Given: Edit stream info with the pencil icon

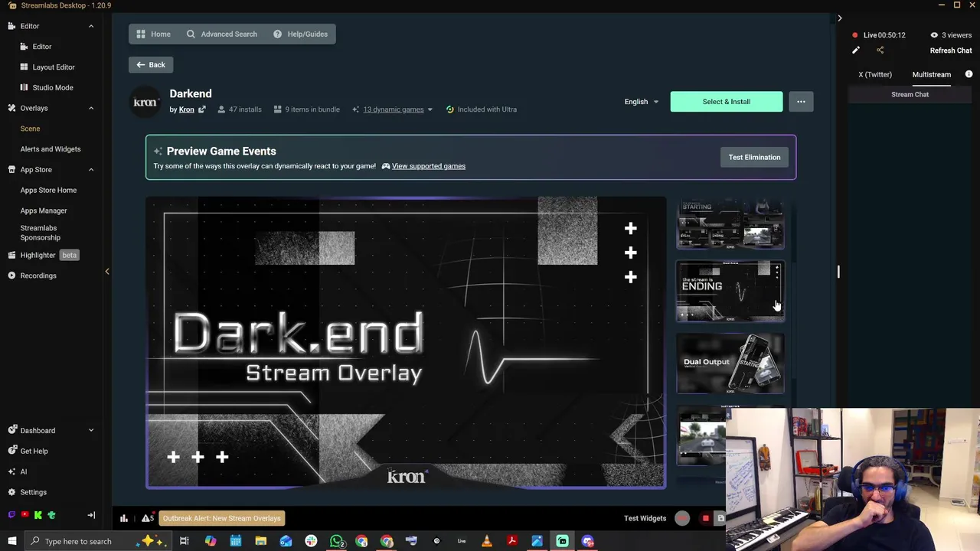Looking at the screenshot, I should (856, 51).
